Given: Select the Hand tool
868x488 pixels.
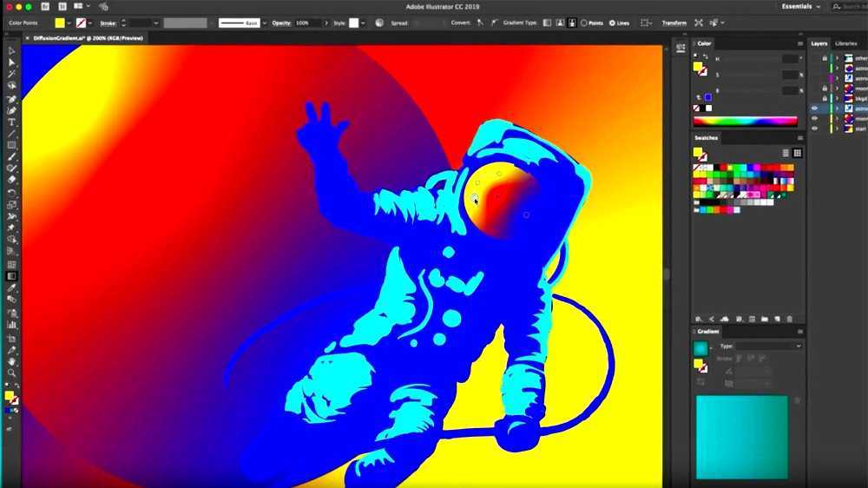Looking at the screenshot, I should [11, 362].
